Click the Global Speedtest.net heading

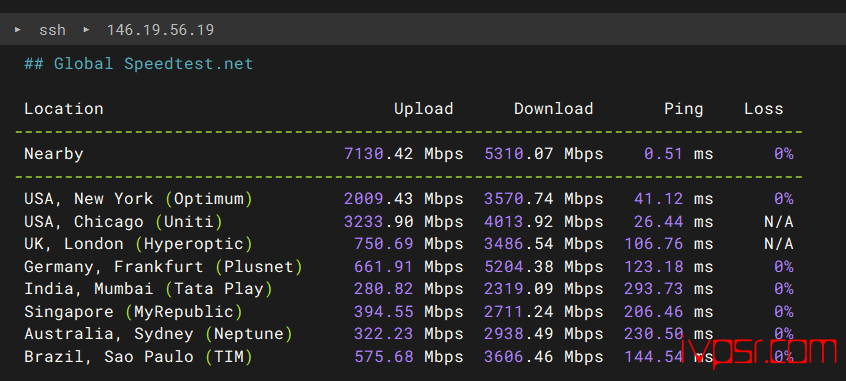click(x=139, y=64)
